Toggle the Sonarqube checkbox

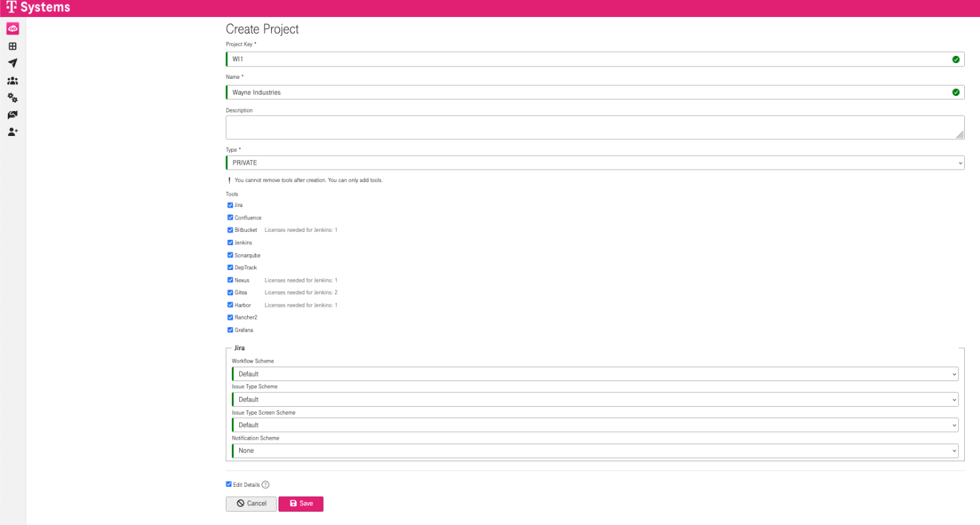[x=230, y=255]
